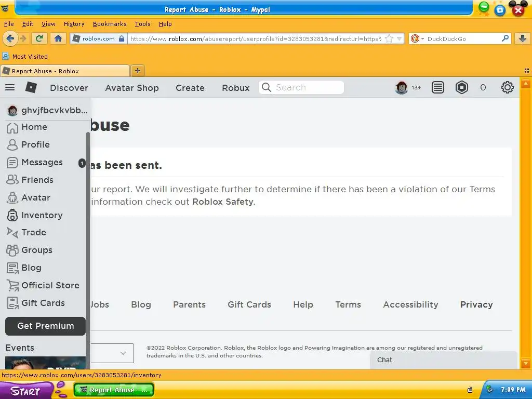Go to Discover in the Roblox navbar
Viewport: 532px width, 399px height.
tap(69, 88)
